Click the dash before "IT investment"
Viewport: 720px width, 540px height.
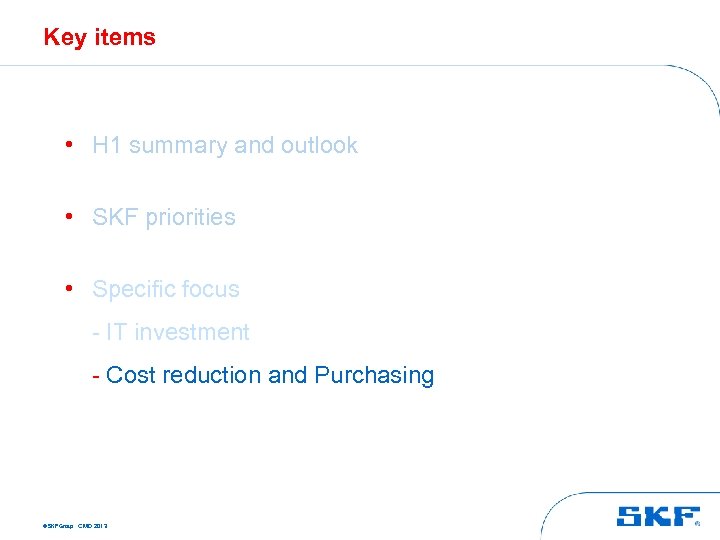click(96, 333)
